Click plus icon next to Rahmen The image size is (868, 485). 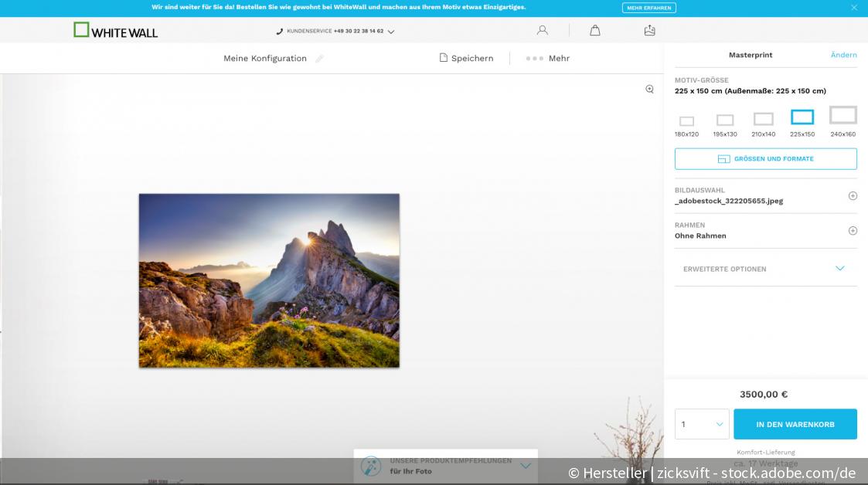(853, 231)
